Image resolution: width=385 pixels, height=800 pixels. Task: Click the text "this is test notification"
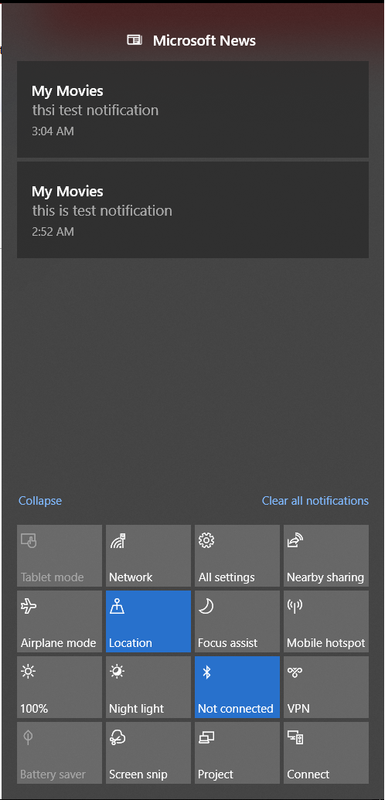(102, 211)
